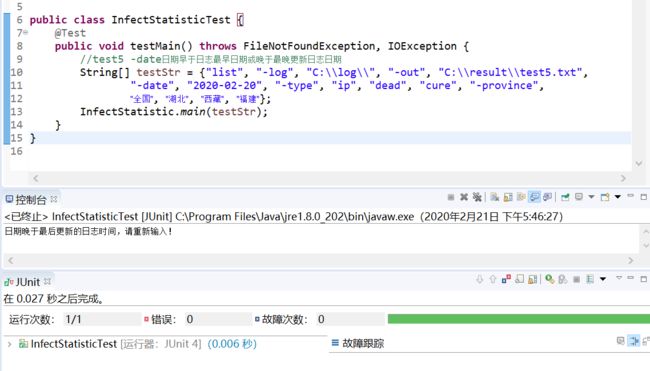Click the testMain method name in editor
The image size is (650, 371).
pyautogui.click(x=155, y=46)
